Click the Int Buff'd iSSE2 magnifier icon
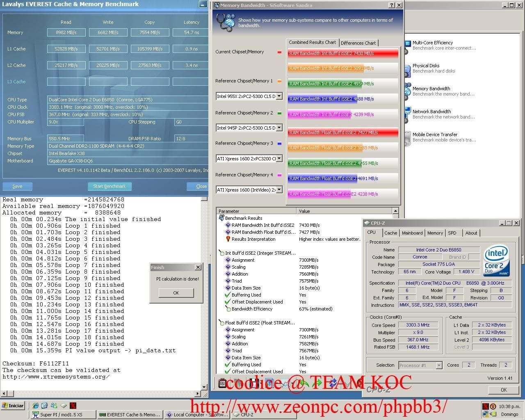Screen dimensions: 525x420 [x=221, y=253]
